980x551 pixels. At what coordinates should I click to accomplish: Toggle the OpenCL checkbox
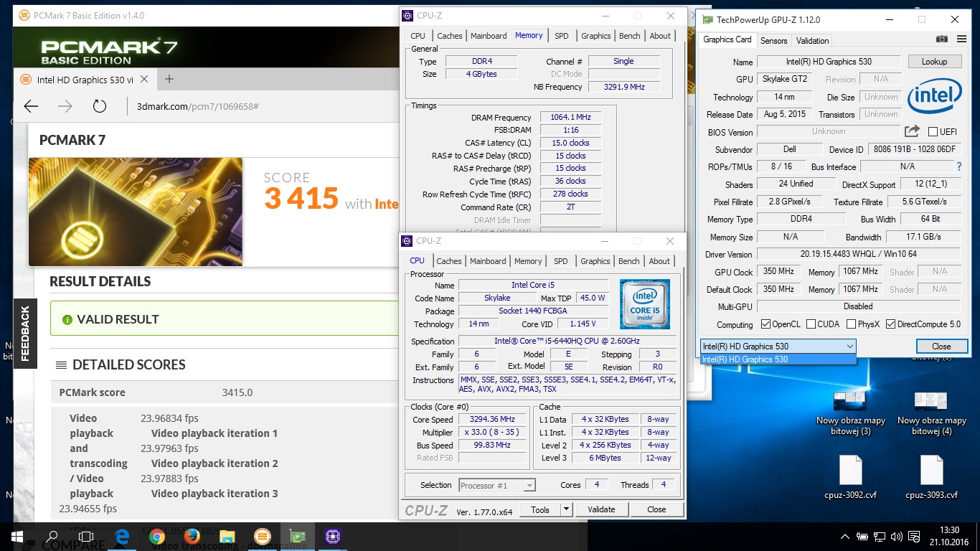pyautogui.click(x=765, y=324)
